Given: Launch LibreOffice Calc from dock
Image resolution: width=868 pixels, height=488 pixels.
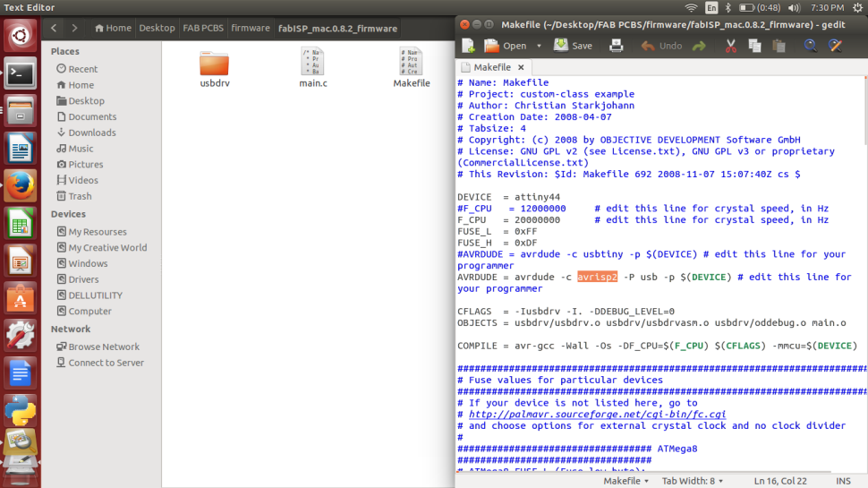Looking at the screenshot, I should pyautogui.click(x=20, y=223).
